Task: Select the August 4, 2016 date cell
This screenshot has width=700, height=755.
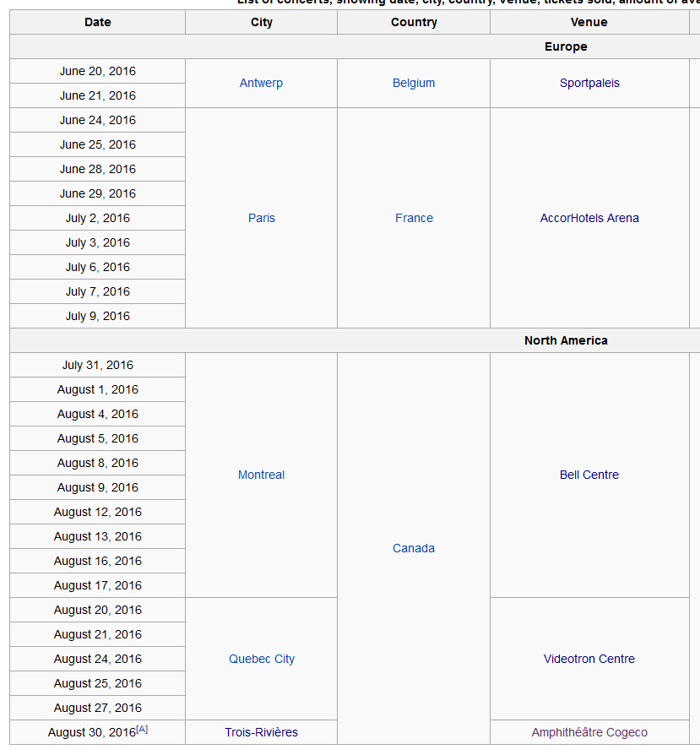Action: (x=98, y=414)
